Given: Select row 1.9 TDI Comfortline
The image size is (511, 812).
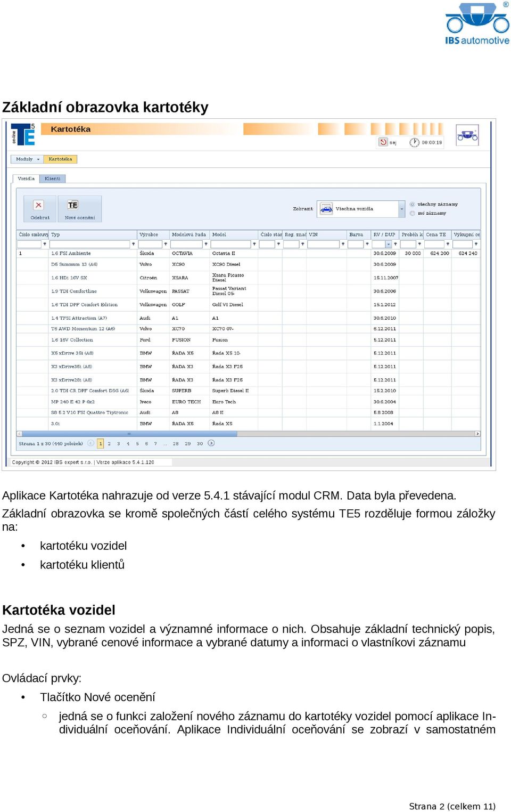Looking at the screenshot, I should [x=249, y=291].
